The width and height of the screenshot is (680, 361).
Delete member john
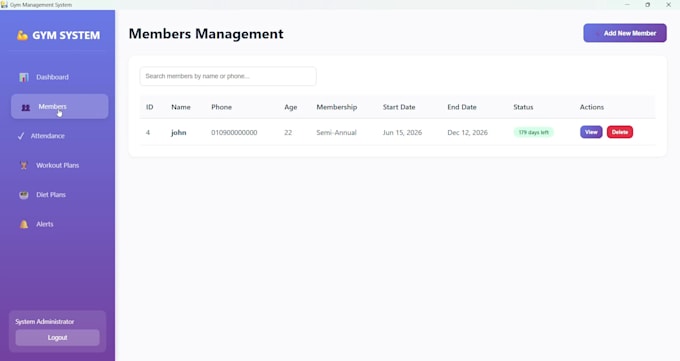coord(620,132)
